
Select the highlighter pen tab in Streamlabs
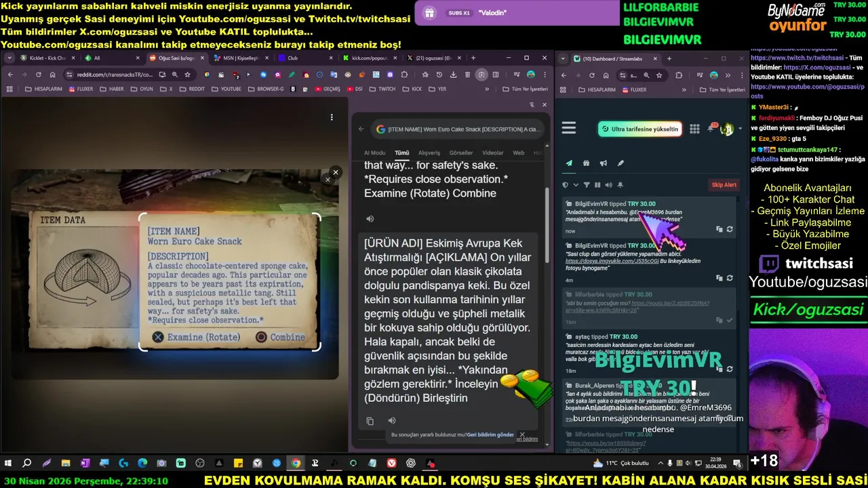(x=620, y=163)
